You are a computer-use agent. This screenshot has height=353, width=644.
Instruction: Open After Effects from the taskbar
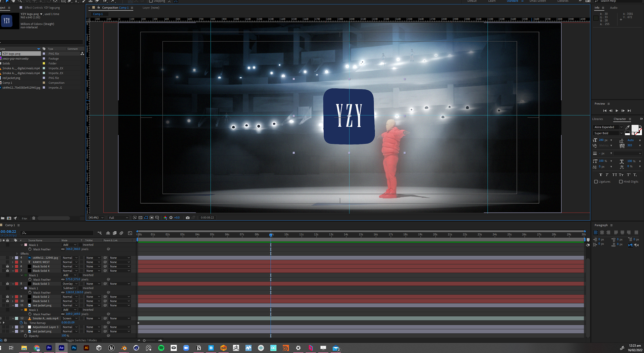coord(61,348)
